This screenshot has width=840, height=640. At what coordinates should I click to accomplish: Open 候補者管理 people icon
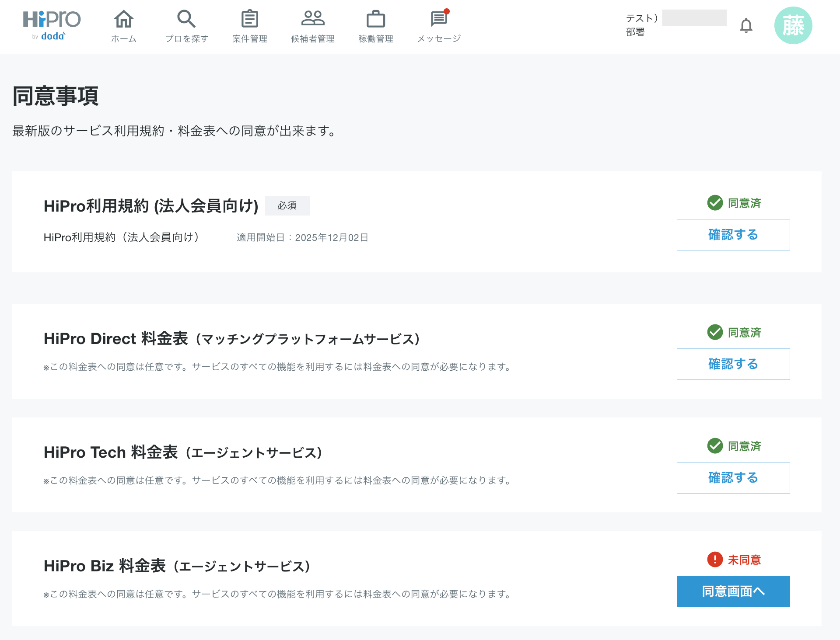[x=312, y=18]
